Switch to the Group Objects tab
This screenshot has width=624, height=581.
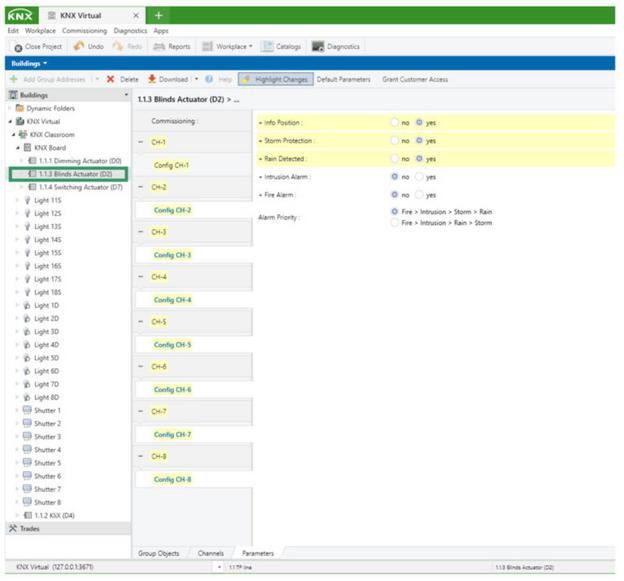point(160,552)
